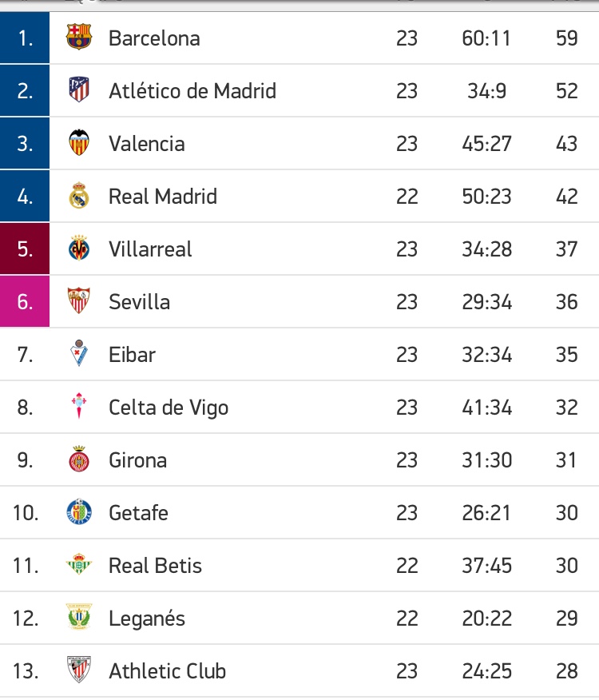Click the Eibar club crest
This screenshot has height=700, width=599.
(79, 354)
